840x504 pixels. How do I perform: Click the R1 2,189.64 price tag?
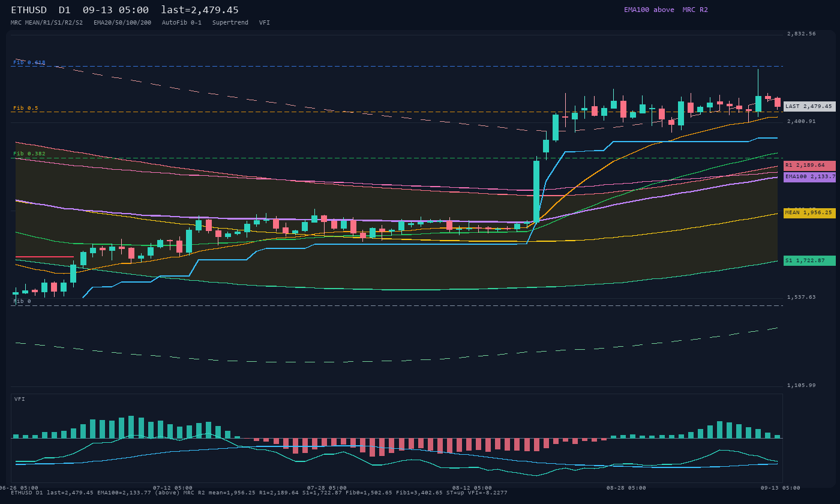click(809, 165)
